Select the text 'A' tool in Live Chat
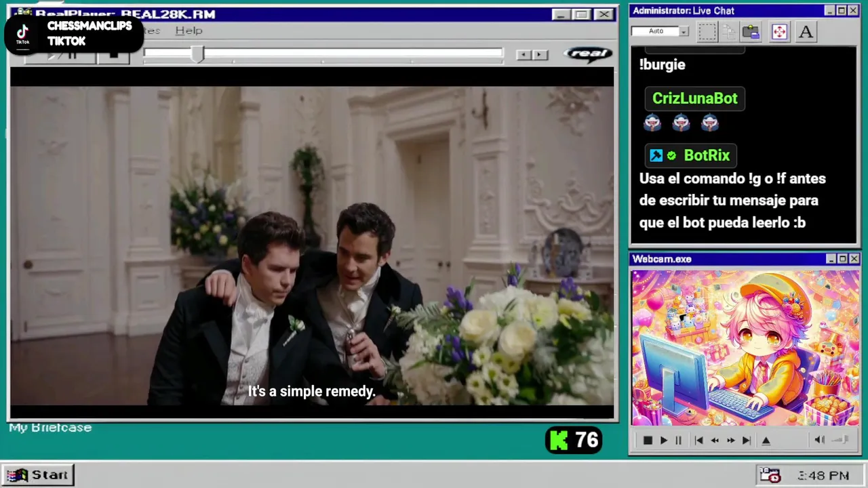 (806, 31)
